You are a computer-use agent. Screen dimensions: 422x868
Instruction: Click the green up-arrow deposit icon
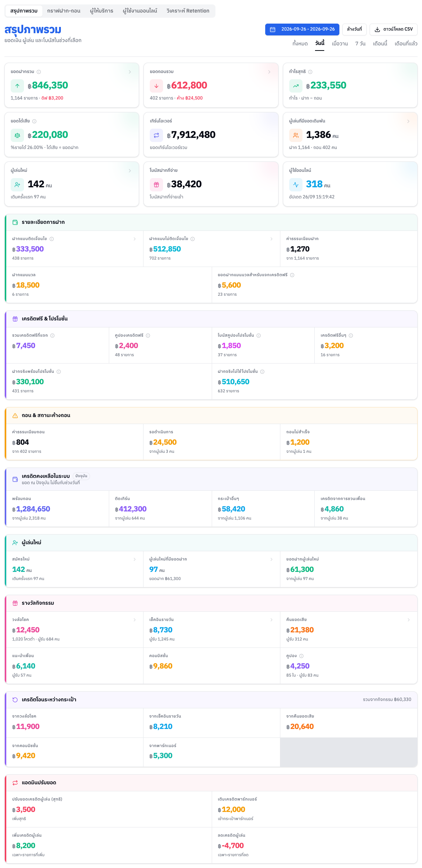[x=17, y=86]
